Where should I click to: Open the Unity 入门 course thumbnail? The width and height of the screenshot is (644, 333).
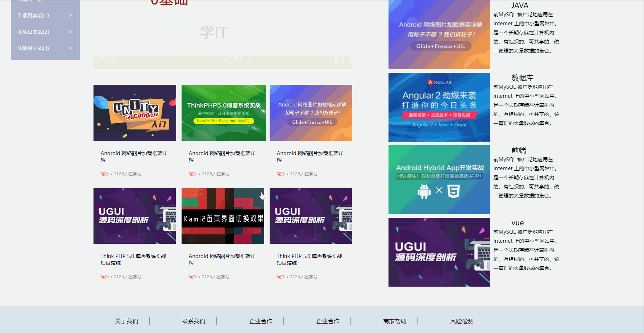coord(135,113)
